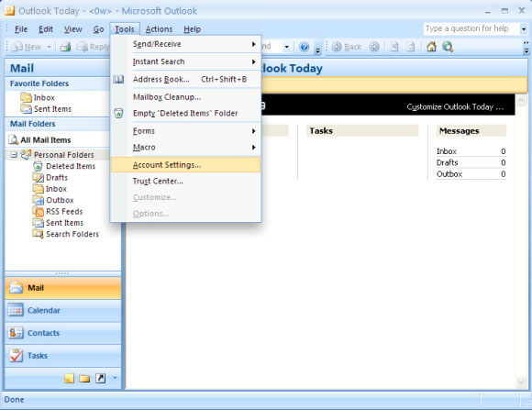The height and width of the screenshot is (410, 532).
Task: Open the Help question mark icon
Action: pyautogui.click(x=305, y=47)
